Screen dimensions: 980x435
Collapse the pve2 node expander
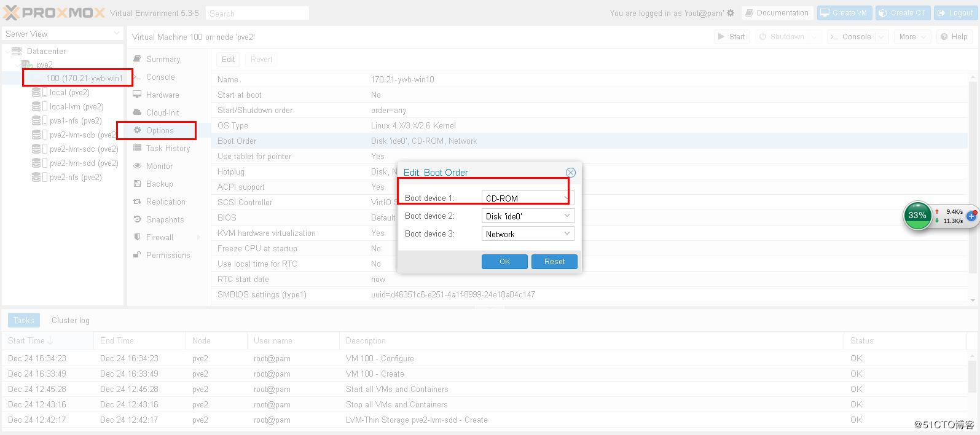(x=16, y=65)
